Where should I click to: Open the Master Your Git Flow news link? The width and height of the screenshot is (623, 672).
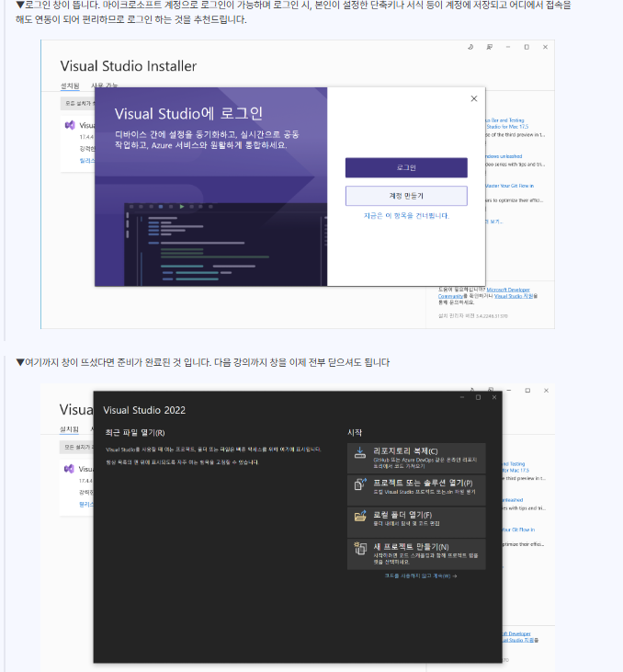[x=509, y=186]
